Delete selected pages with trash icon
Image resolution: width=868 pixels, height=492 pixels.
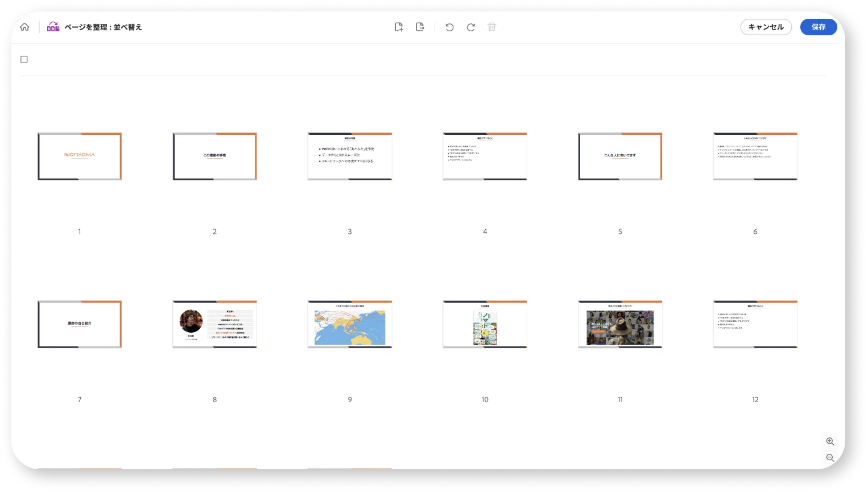492,27
